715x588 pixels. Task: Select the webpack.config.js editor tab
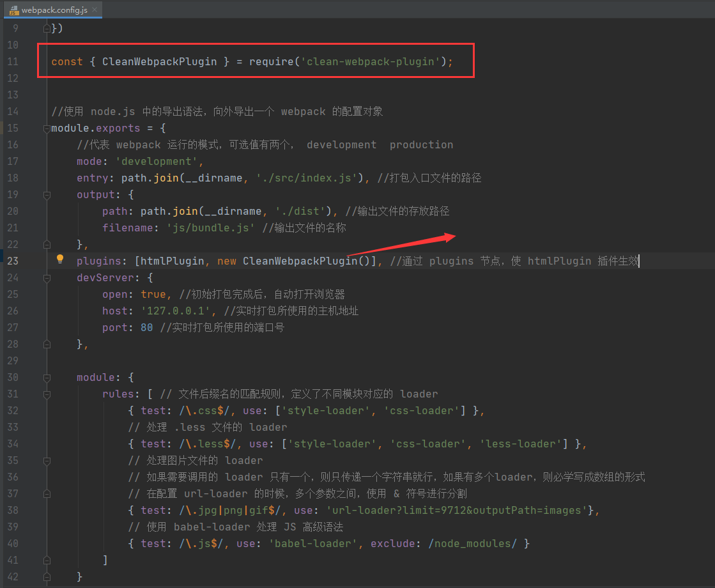pos(53,10)
